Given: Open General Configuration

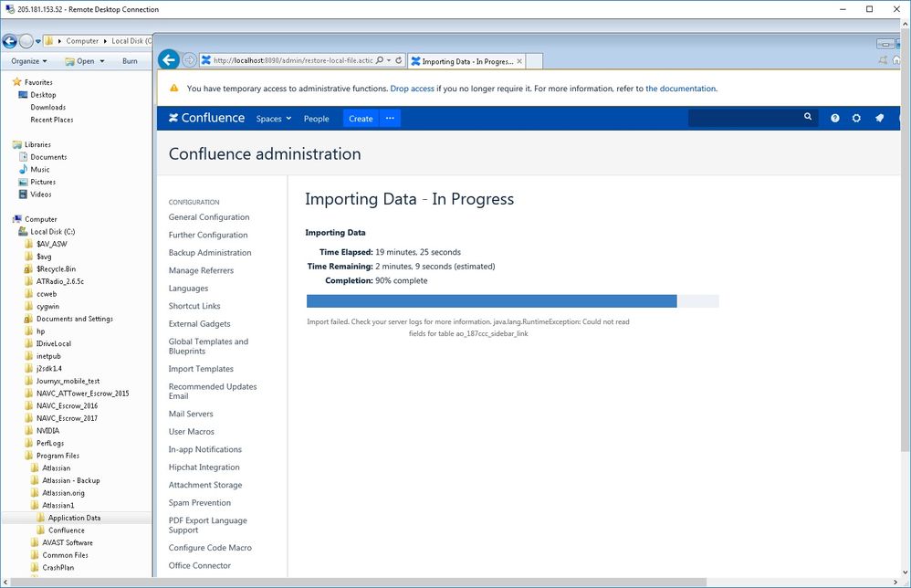Looking at the screenshot, I should (x=209, y=217).
